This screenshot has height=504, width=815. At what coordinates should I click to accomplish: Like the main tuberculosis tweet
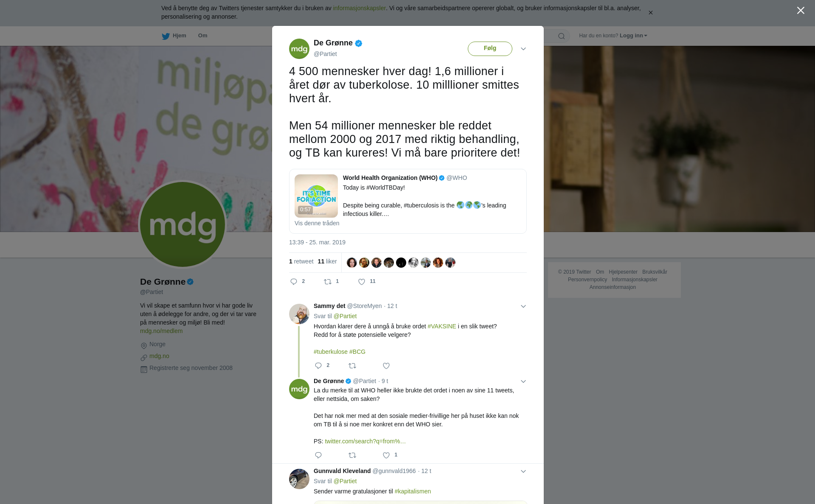click(362, 282)
